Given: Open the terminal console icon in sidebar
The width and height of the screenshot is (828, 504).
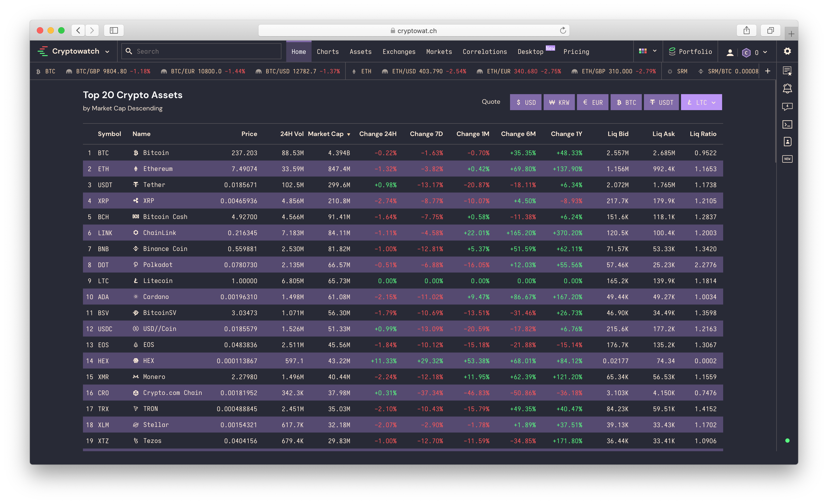Looking at the screenshot, I should [x=787, y=124].
